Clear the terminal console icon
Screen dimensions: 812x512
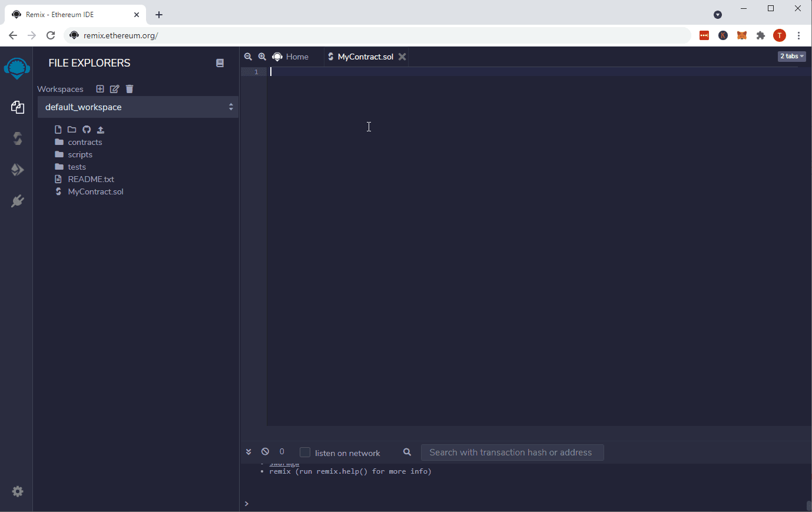pos(266,452)
